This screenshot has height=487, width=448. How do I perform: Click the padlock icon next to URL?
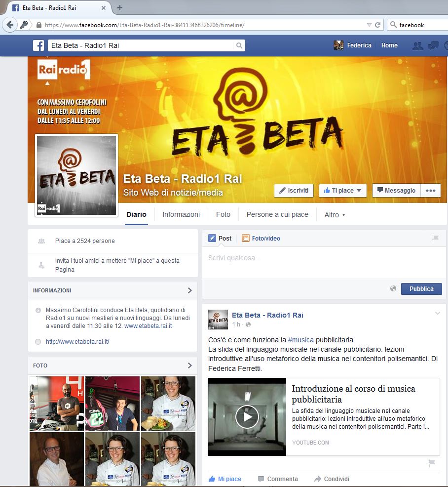point(39,25)
